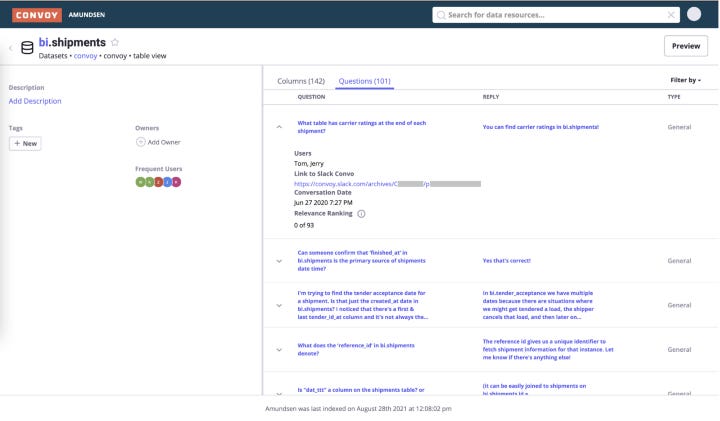Click the REPLY column header
Screen dimensions: 720x421
pos(490,97)
